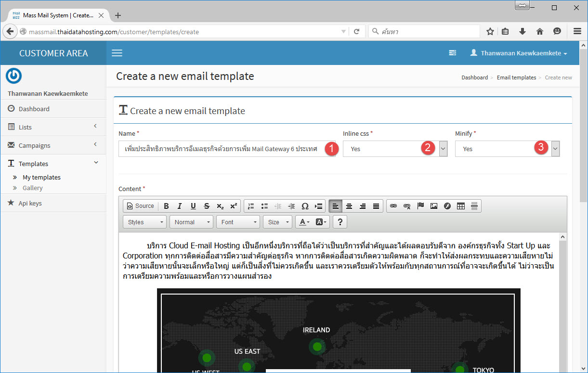Apply superscript formatting
This screenshot has width=588, height=373.
[234, 206]
